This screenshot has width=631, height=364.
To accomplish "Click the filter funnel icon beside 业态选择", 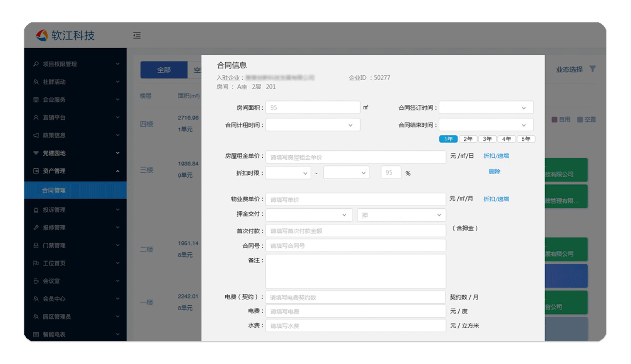I will (593, 69).
